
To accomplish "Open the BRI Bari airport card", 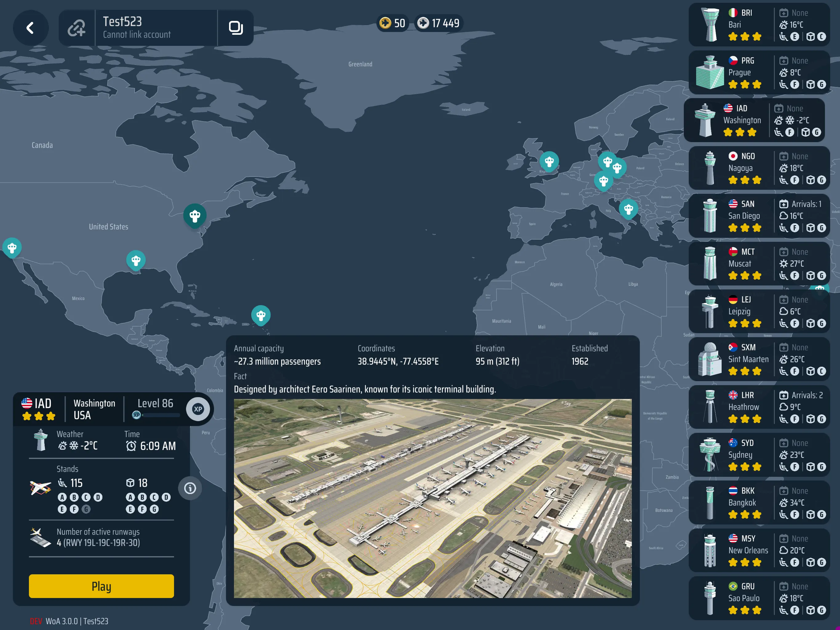I will point(759,25).
